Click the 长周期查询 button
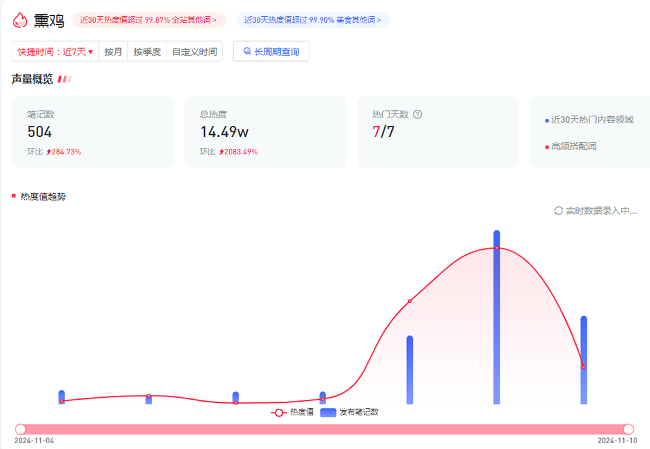This screenshot has height=449, width=650. point(271,51)
